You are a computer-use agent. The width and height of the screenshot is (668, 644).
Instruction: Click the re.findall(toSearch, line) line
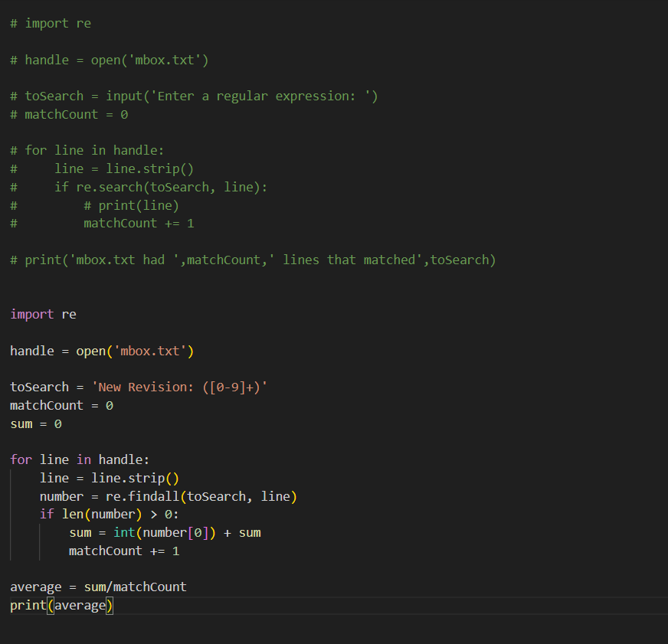168,497
